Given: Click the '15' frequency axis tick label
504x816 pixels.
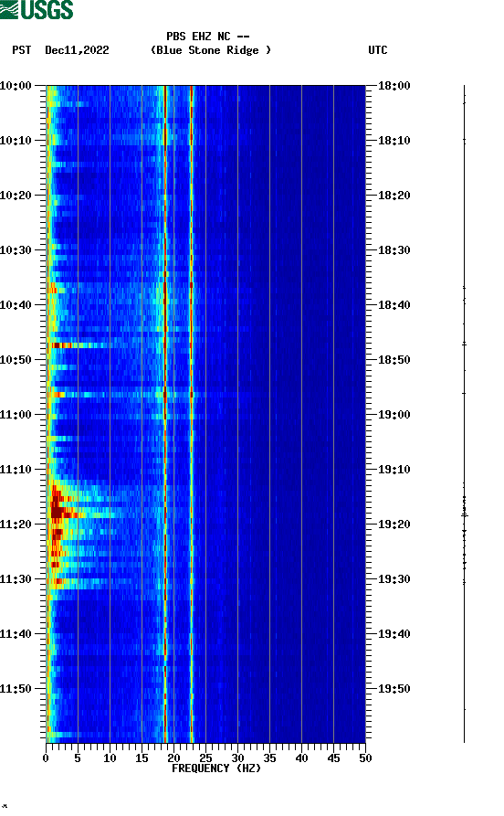Looking at the screenshot, I should click(142, 758).
